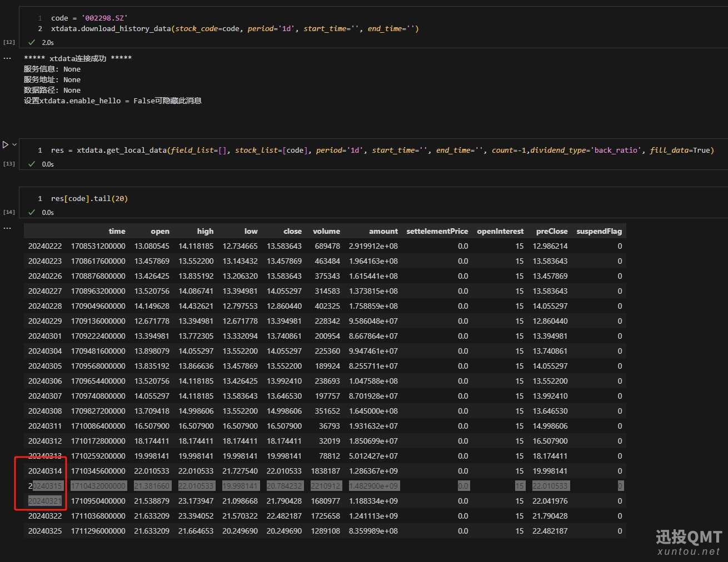The height and width of the screenshot is (562, 728).
Task: Select the row index 20240308
Action: [x=45, y=411]
